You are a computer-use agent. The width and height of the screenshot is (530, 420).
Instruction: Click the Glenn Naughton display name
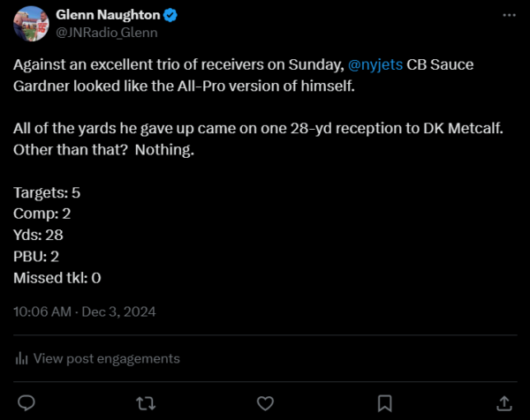click(106, 15)
